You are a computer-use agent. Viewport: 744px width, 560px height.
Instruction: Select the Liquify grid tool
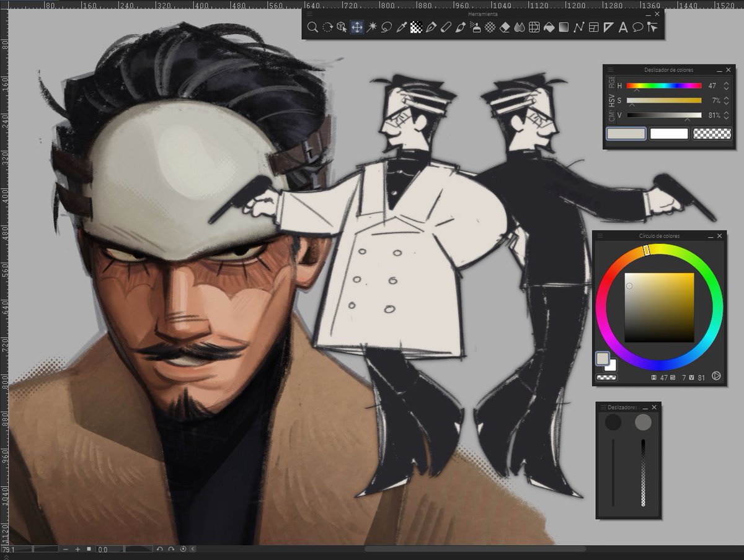534,27
